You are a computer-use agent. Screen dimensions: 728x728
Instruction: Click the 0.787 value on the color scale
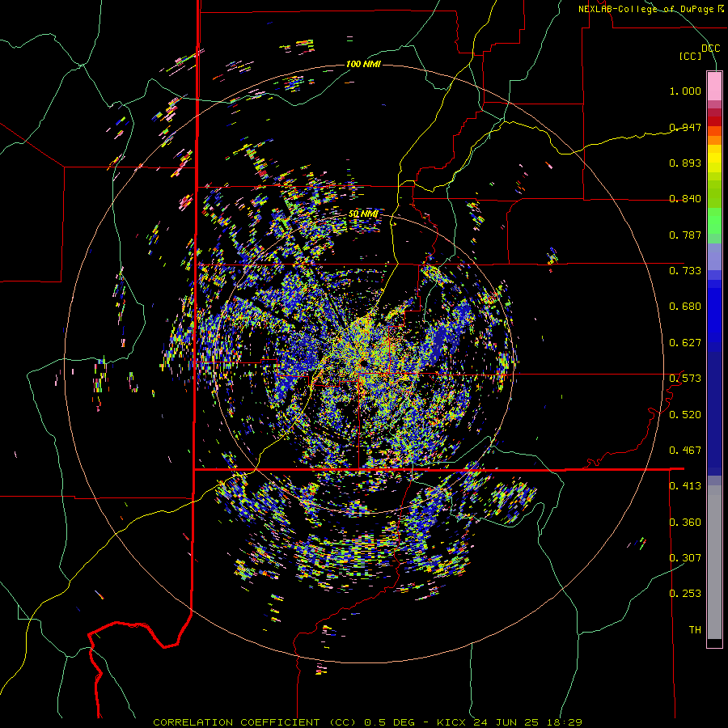(685, 235)
